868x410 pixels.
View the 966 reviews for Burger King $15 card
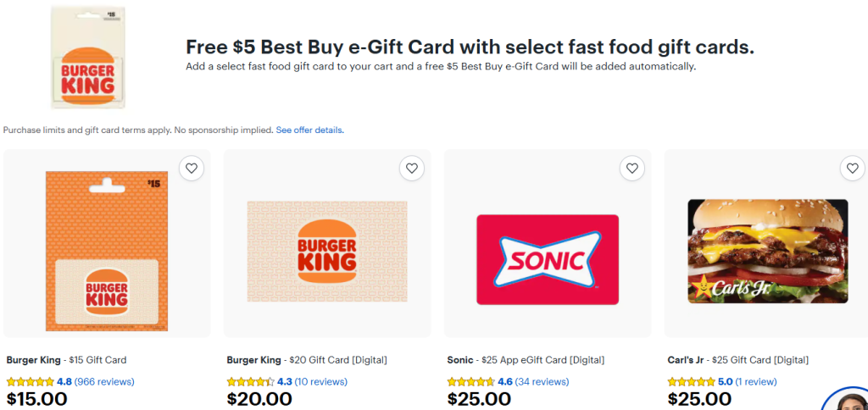click(104, 382)
